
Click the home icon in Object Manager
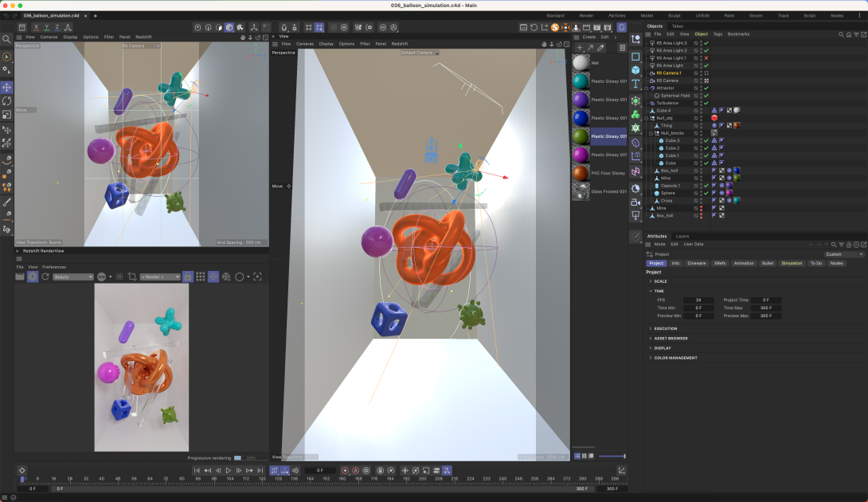click(849, 34)
